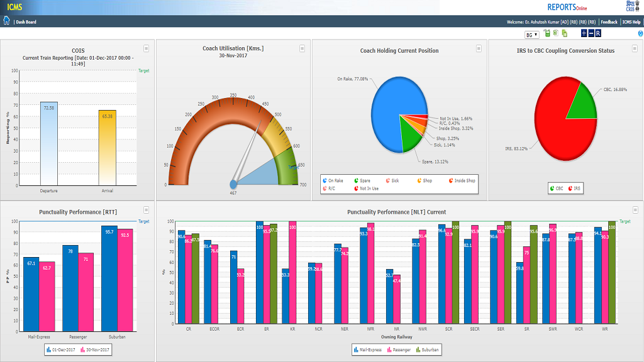This screenshot has height=362, width=644.
Task: Toggle Suburban series in NLT legend
Action: click(427, 349)
